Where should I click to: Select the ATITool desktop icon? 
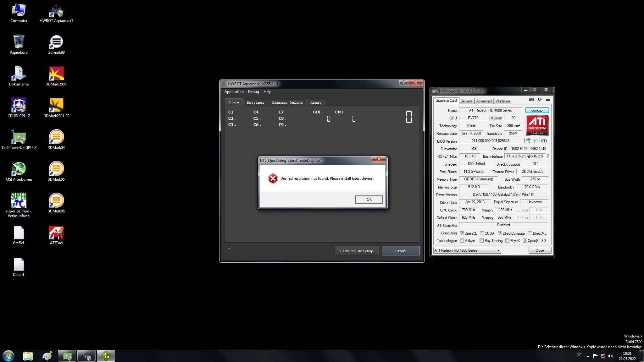pyautogui.click(x=56, y=235)
